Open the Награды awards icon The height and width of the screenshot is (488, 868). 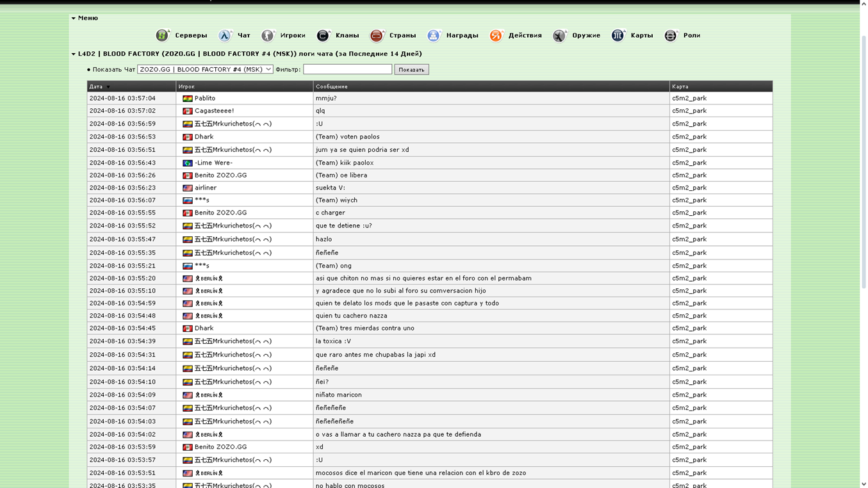[434, 35]
